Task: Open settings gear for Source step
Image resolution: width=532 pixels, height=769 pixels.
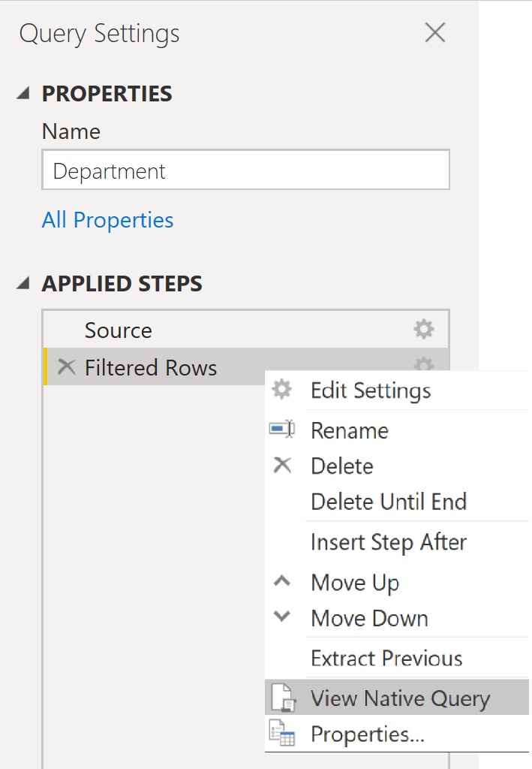Action: pos(423,329)
